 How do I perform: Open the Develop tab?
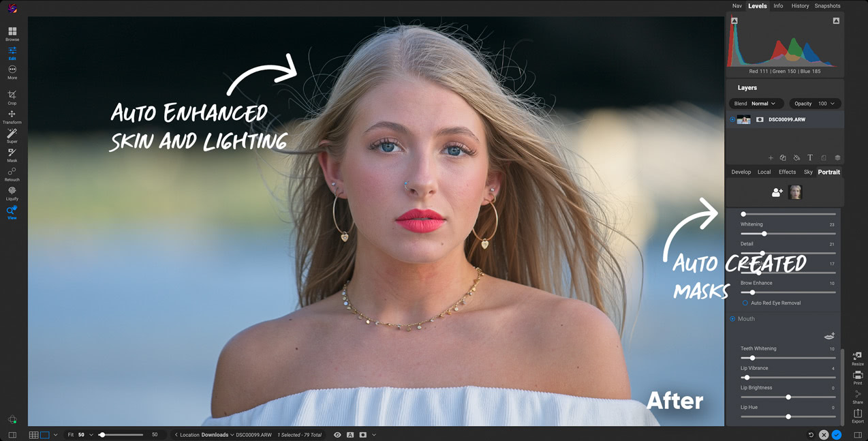tap(741, 172)
